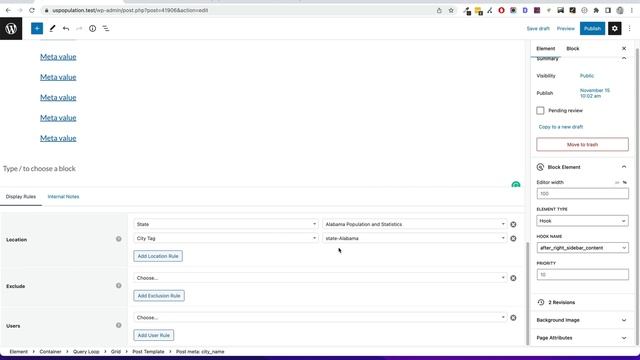Viewport: 640px width, 360px height.
Task: Click Add User Rule
Action: (153, 335)
